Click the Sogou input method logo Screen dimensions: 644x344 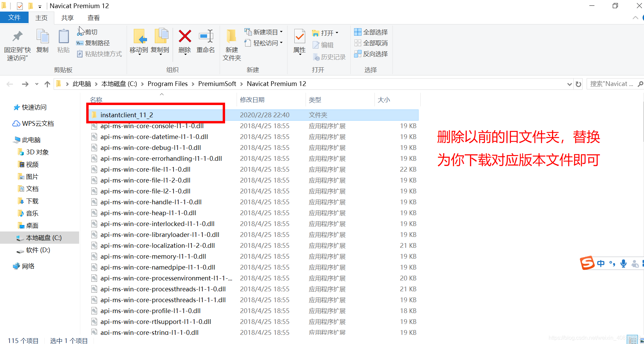(x=587, y=263)
